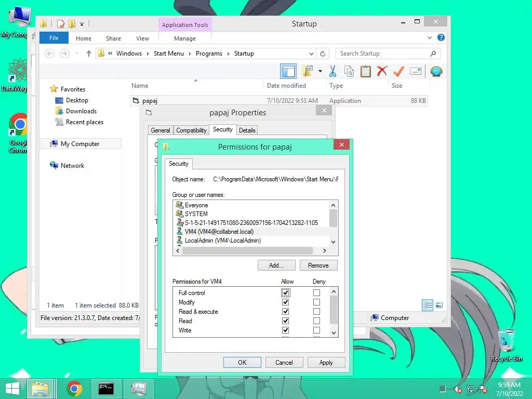Open File Explorer from the taskbar
The image size is (532, 399).
click(x=40, y=389)
